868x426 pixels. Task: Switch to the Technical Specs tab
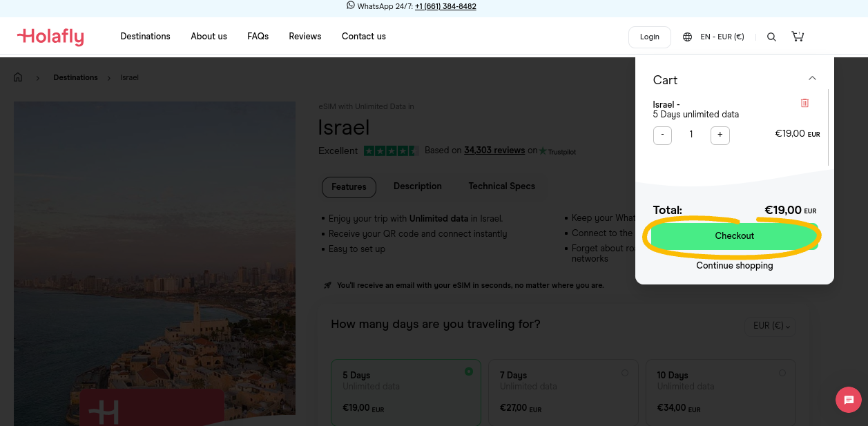(x=501, y=186)
